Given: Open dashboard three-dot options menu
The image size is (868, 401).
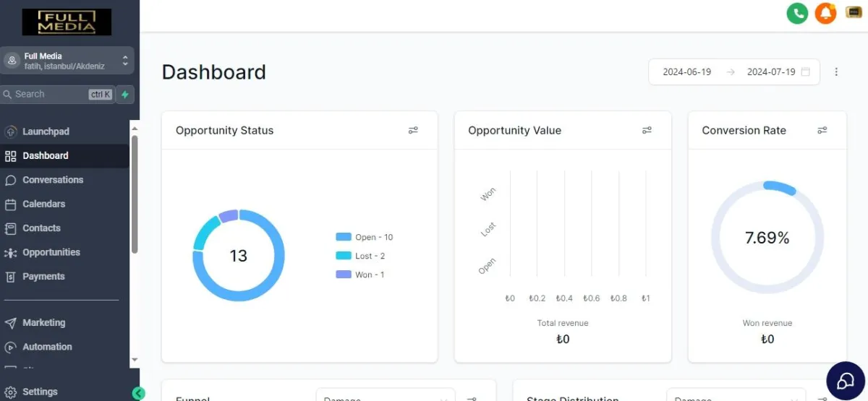Looking at the screenshot, I should [x=836, y=72].
